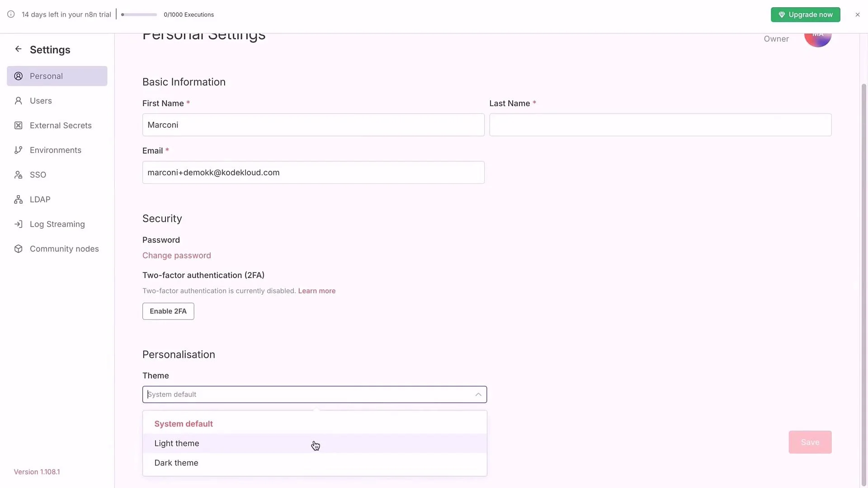
Task: Click the Change password link
Action: tap(177, 255)
